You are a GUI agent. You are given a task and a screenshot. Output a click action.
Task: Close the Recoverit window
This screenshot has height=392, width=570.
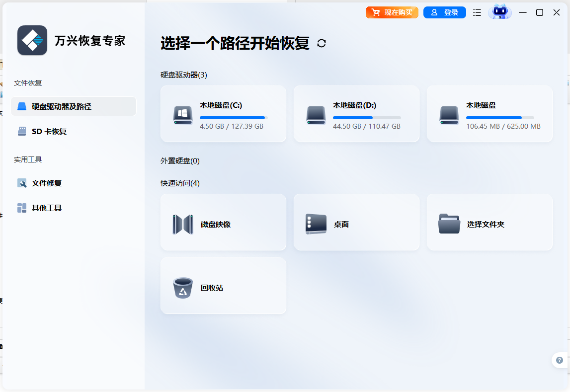click(x=557, y=12)
